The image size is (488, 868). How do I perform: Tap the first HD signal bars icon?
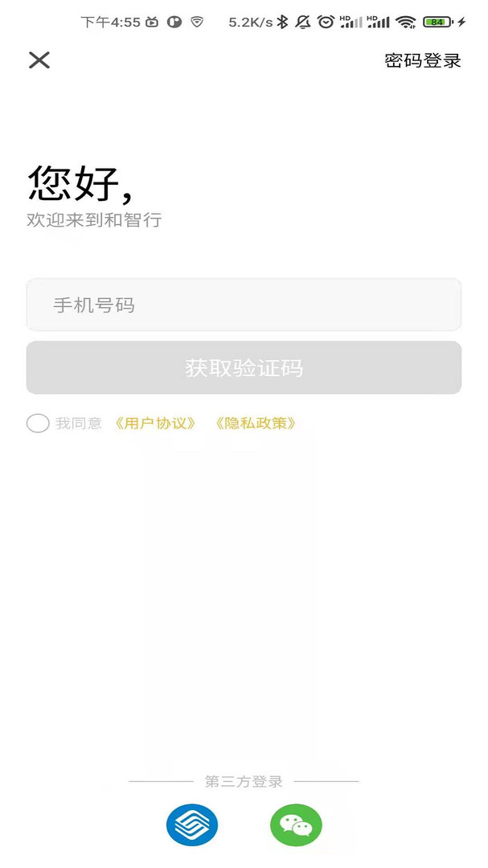(351, 23)
